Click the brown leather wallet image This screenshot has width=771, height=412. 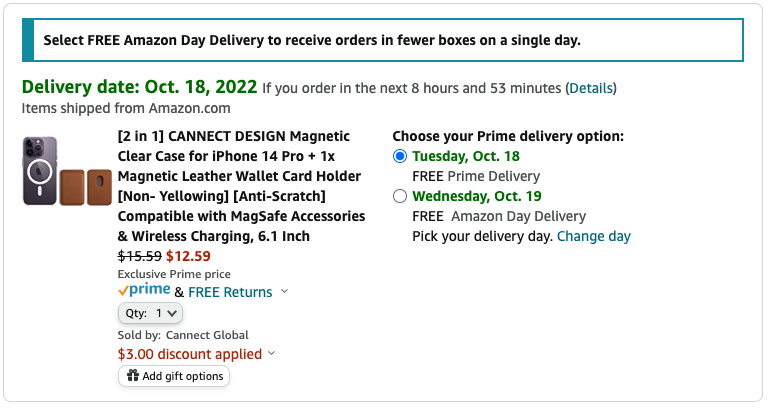point(85,187)
